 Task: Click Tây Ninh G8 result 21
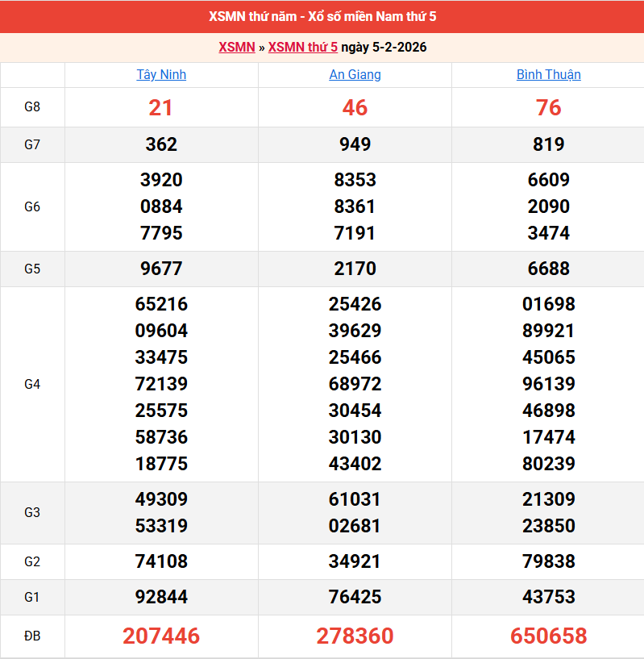click(x=161, y=108)
